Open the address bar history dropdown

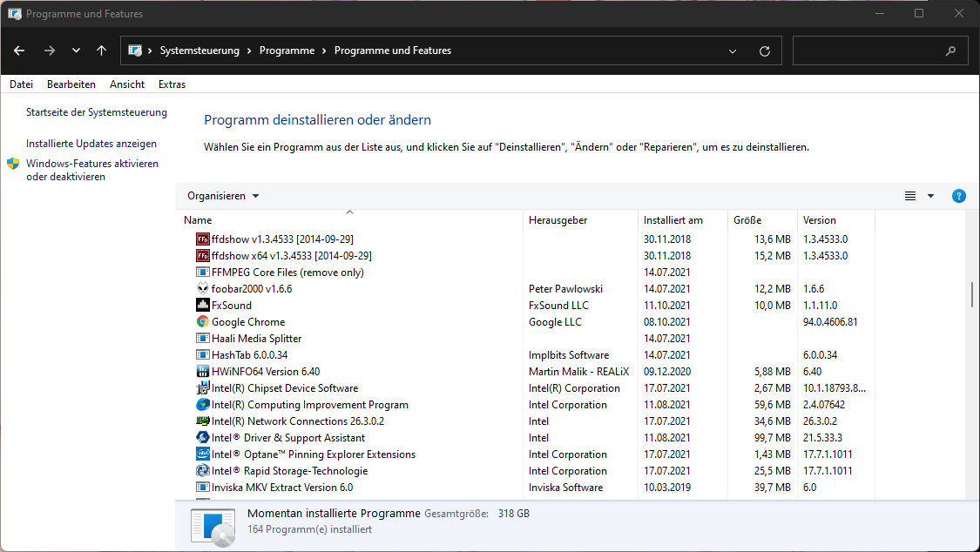tap(732, 50)
